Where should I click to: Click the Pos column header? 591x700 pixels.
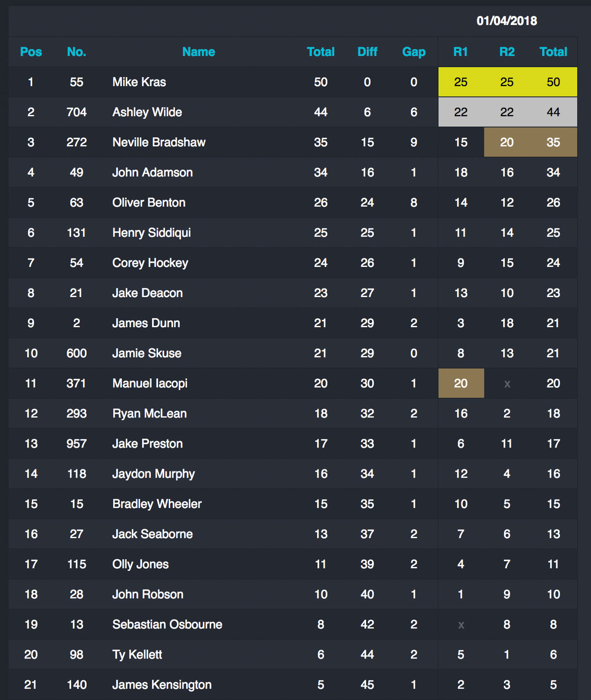pyautogui.click(x=31, y=52)
